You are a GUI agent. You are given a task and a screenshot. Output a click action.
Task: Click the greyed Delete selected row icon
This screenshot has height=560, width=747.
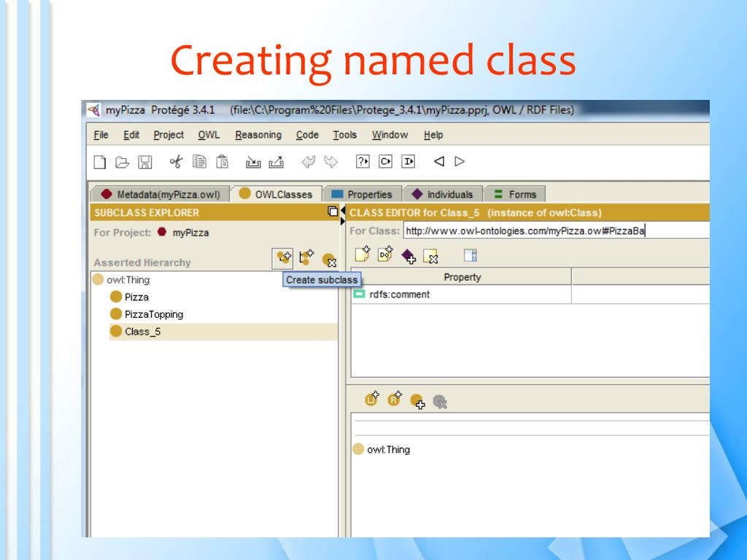tap(440, 402)
